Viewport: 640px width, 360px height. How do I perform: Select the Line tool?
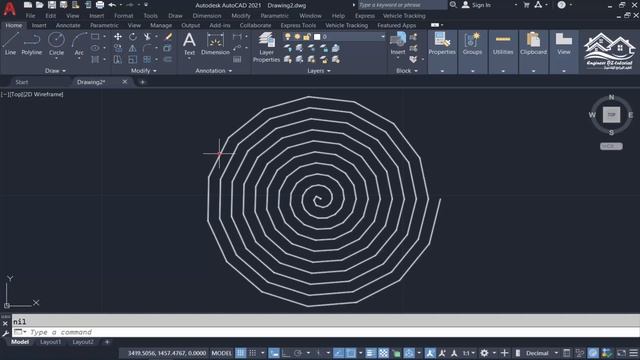coord(11,44)
